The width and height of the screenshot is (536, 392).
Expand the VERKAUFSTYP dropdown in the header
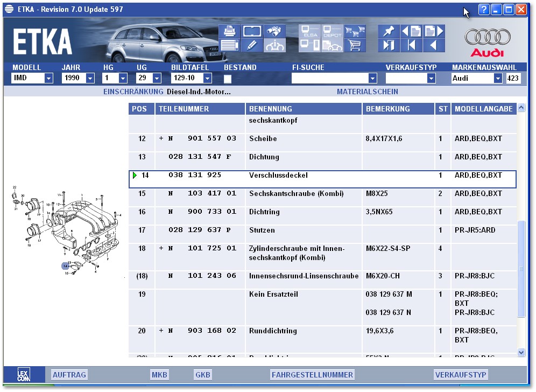(x=431, y=78)
